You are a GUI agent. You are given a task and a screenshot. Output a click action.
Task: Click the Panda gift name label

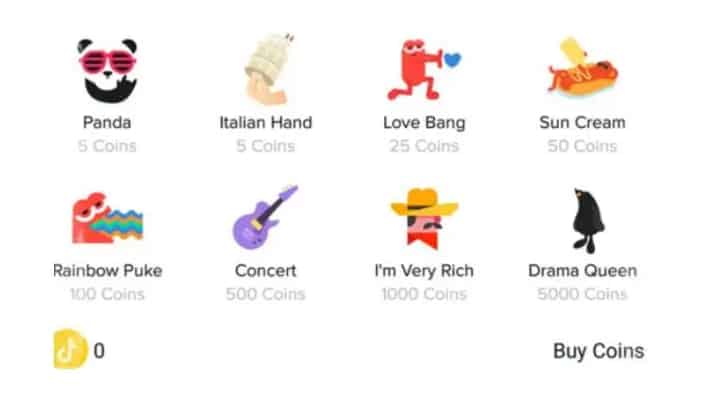pyautogui.click(x=107, y=123)
